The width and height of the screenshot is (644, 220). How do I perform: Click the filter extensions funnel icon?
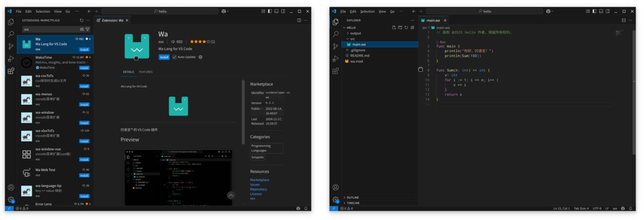pyautogui.click(x=88, y=29)
